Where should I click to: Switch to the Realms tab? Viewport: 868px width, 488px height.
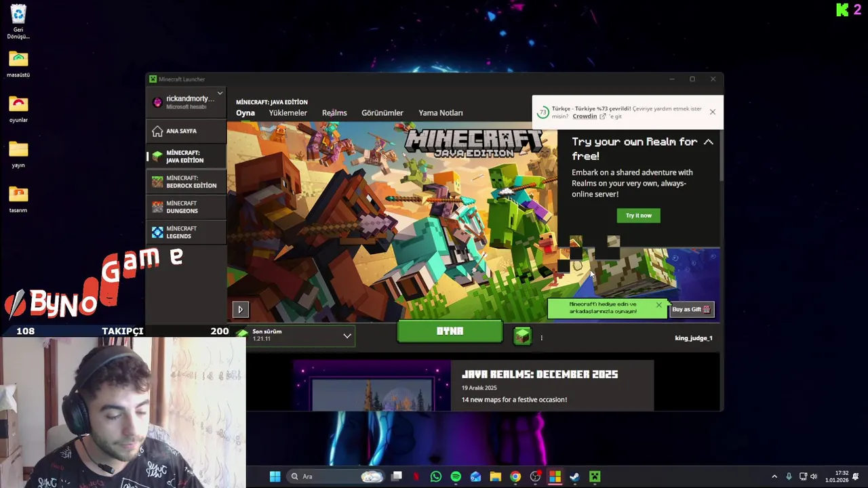pyautogui.click(x=334, y=113)
